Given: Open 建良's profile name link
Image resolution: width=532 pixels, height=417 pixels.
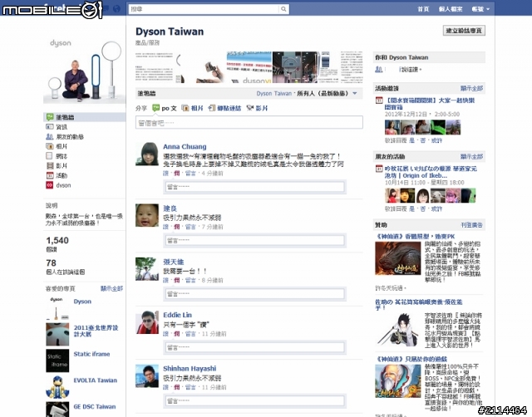Looking at the screenshot, I should pos(170,208).
